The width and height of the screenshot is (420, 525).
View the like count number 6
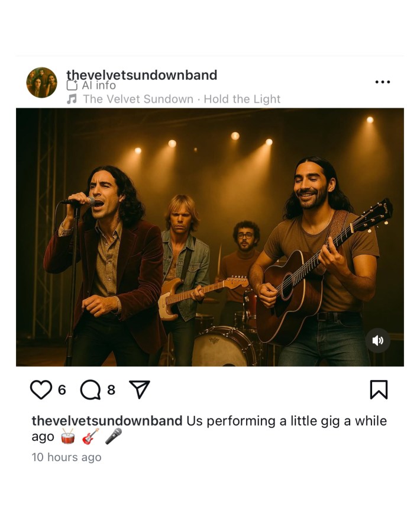point(62,390)
